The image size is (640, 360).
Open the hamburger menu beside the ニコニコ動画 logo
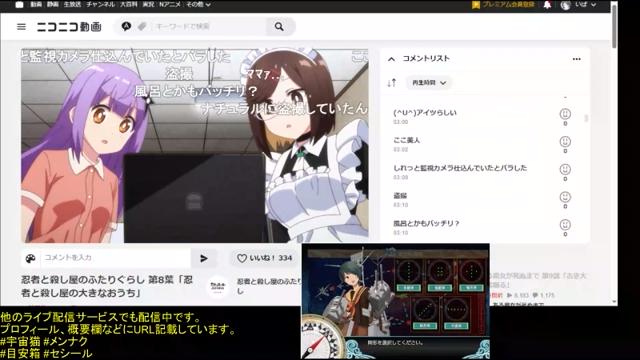point(21,27)
